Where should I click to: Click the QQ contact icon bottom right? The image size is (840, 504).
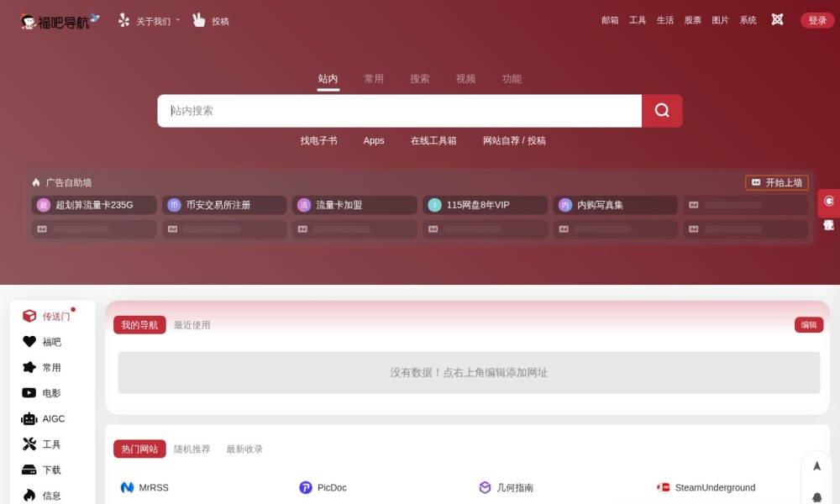click(816, 497)
